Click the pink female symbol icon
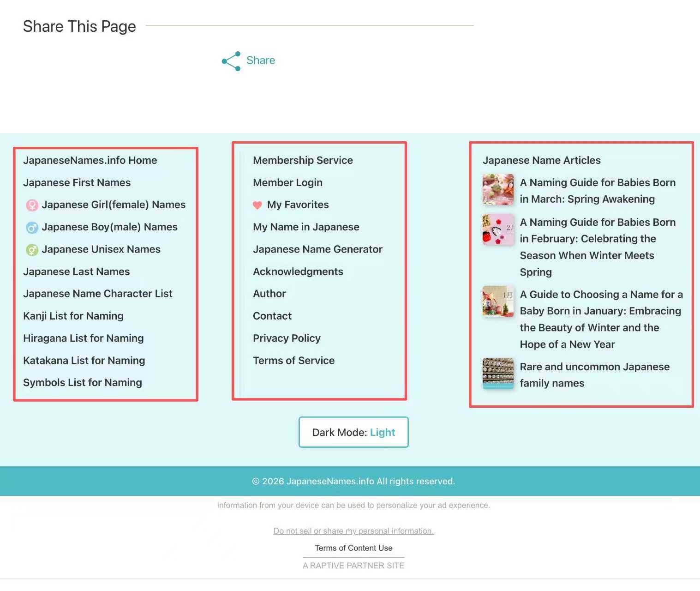Screen dimensions: 700x591 tap(32, 205)
